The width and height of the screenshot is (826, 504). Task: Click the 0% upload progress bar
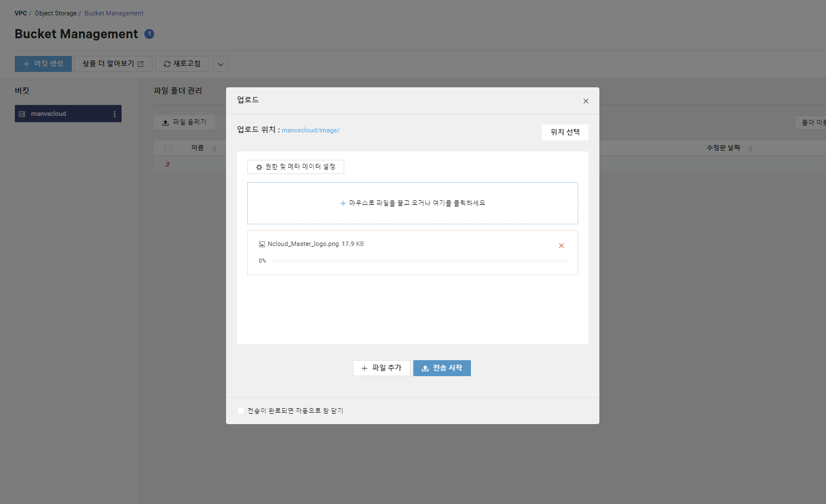pos(420,260)
